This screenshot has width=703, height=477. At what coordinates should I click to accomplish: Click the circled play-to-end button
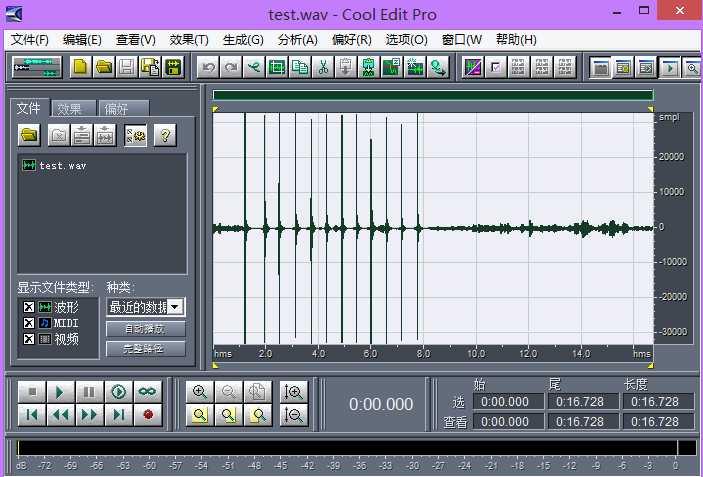[x=118, y=392]
